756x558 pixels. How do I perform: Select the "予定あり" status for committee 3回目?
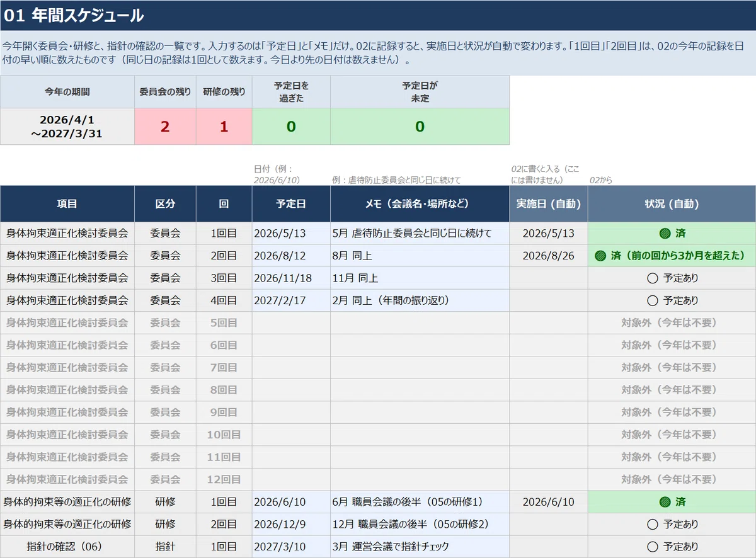point(672,278)
